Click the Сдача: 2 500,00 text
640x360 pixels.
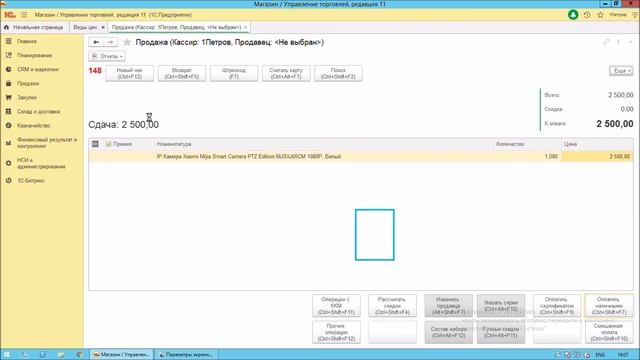[124, 124]
